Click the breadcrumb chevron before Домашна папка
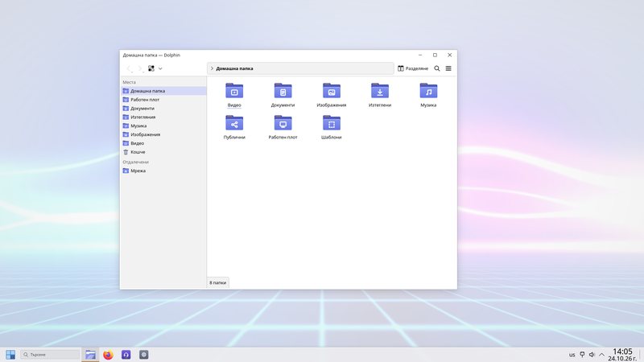This screenshot has width=644, height=362. coord(212,68)
